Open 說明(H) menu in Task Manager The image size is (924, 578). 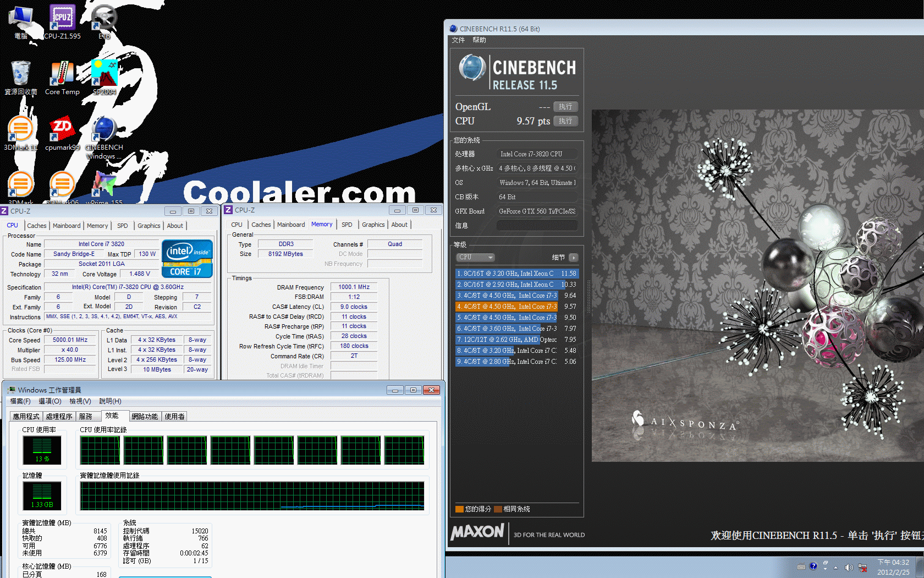point(110,401)
